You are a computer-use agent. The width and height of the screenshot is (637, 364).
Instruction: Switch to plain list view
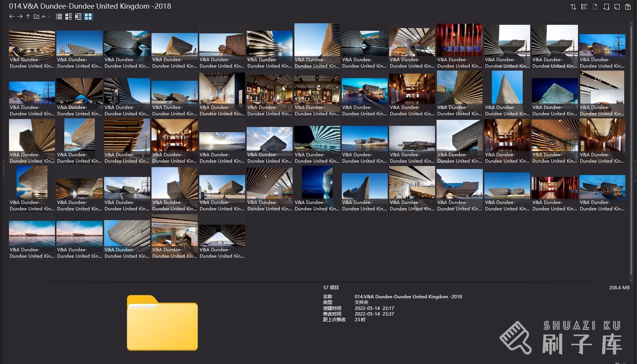59,17
